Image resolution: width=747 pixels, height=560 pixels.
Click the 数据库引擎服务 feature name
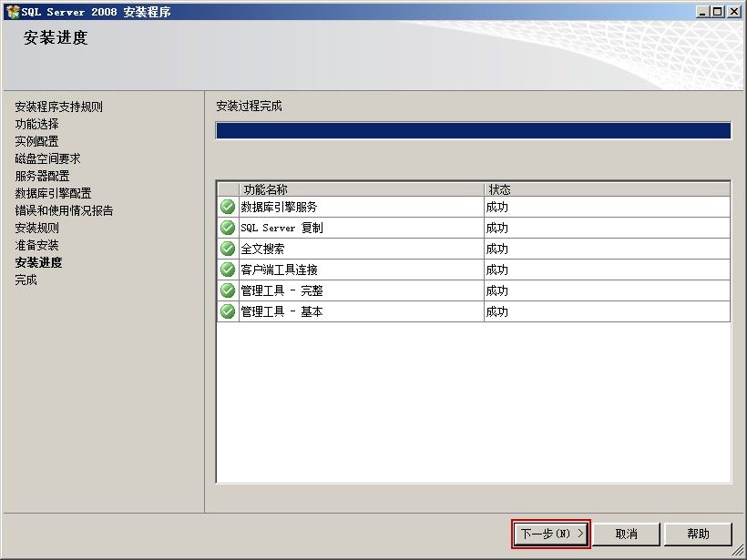tap(279, 207)
